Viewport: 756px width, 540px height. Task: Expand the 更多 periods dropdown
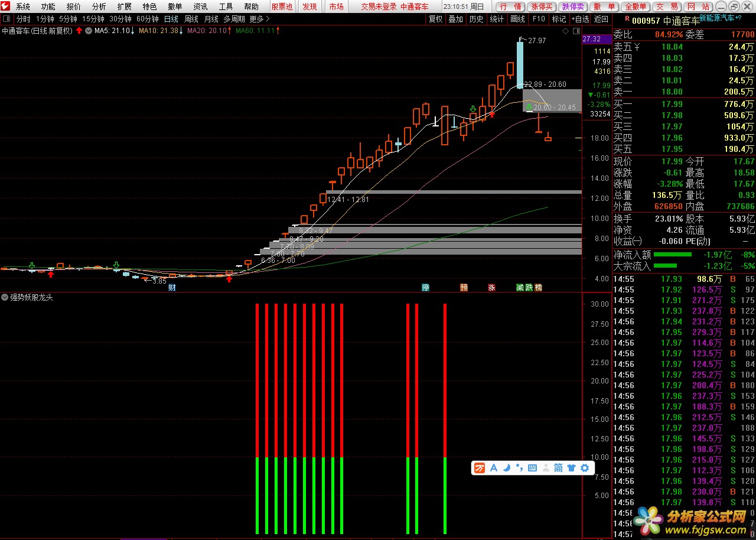click(260, 19)
